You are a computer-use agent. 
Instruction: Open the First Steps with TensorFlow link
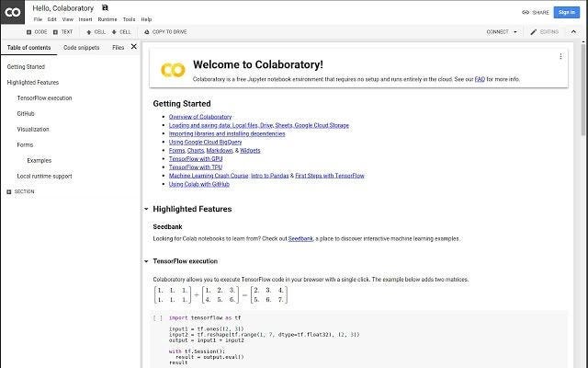point(330,176)
